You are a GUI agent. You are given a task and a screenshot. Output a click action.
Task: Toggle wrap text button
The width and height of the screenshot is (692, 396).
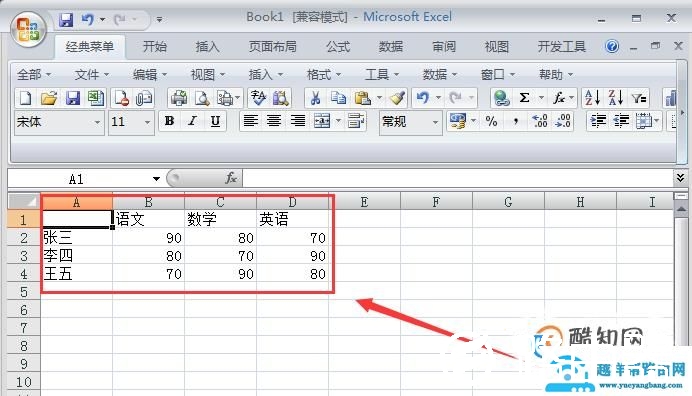click(x=356, y=121)
